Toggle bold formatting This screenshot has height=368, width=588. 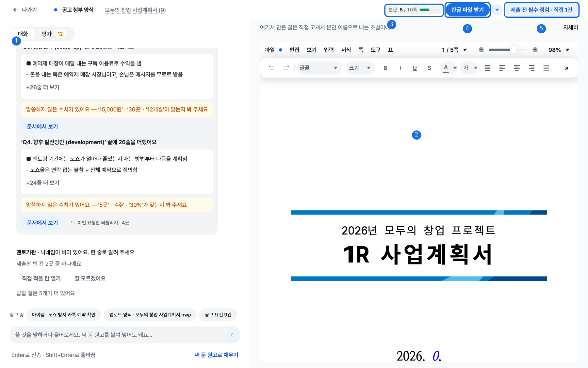click(x=385, y=68)
